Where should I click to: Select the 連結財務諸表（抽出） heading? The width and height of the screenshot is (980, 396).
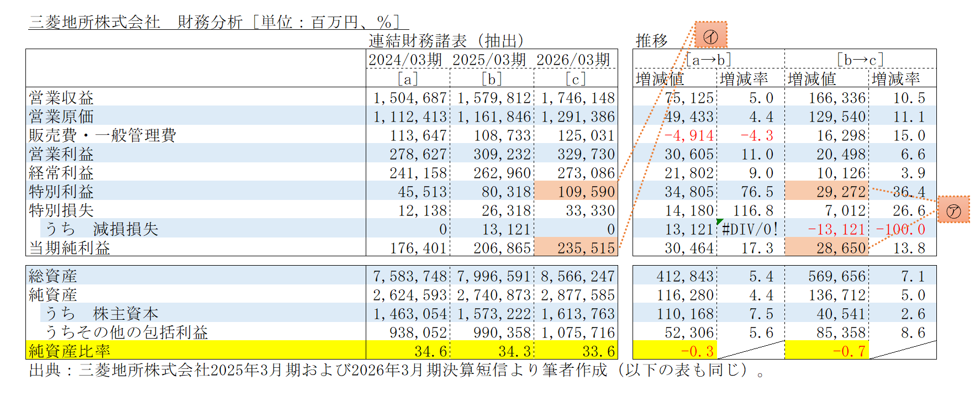point(446,40)
